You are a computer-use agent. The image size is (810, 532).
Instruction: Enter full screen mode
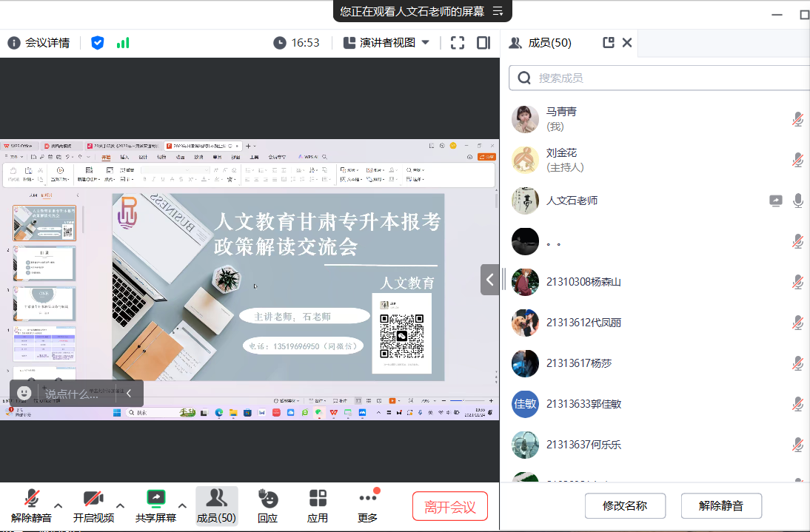pos(458,43)
